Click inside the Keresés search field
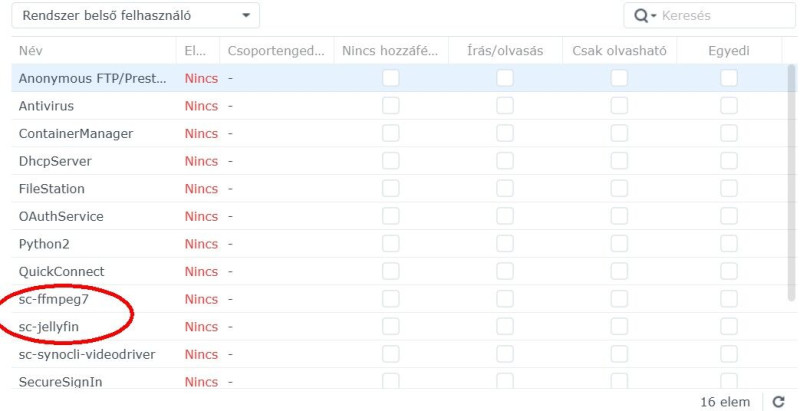 [x=712, y=16]
